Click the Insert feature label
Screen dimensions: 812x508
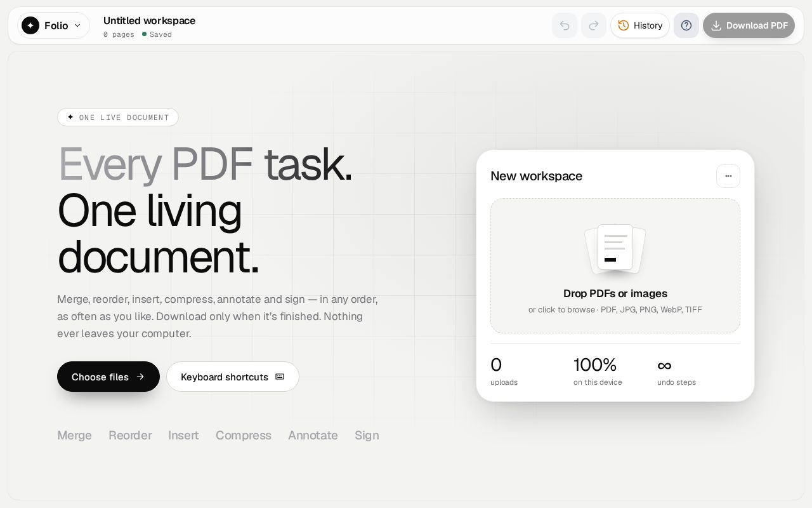tap(183, 435)
